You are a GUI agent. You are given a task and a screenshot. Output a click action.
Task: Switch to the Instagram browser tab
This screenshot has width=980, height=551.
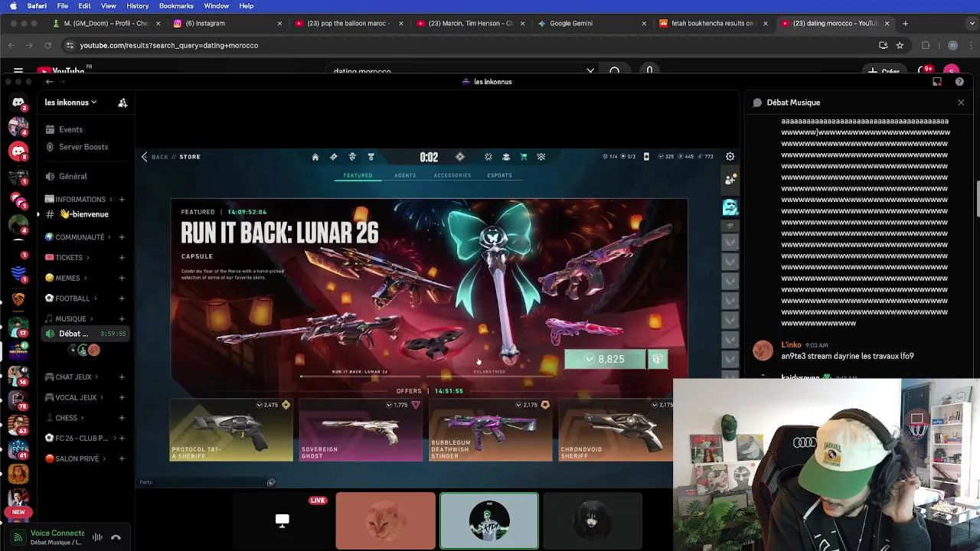(226, 24)
